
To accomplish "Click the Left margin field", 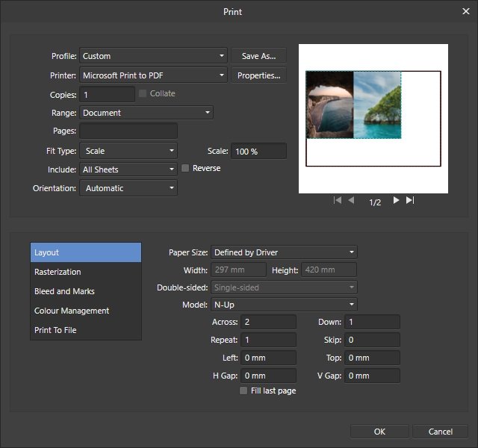I will [268, 358].
